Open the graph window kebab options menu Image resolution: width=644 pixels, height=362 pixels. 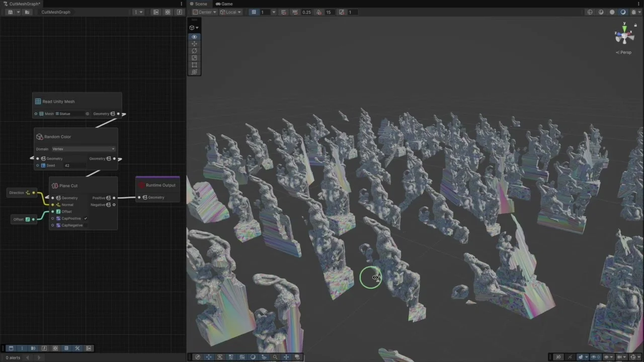click(181, 4)
